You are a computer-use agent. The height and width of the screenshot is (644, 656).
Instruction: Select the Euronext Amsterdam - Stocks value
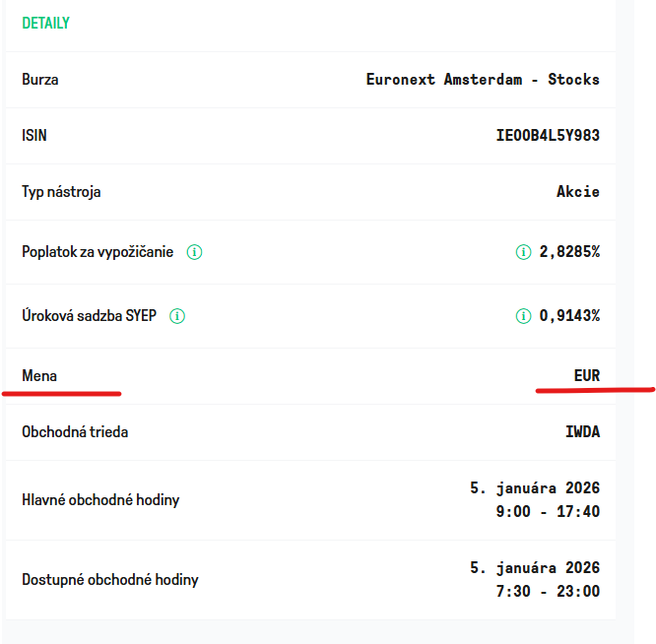(x=482, y=80)
